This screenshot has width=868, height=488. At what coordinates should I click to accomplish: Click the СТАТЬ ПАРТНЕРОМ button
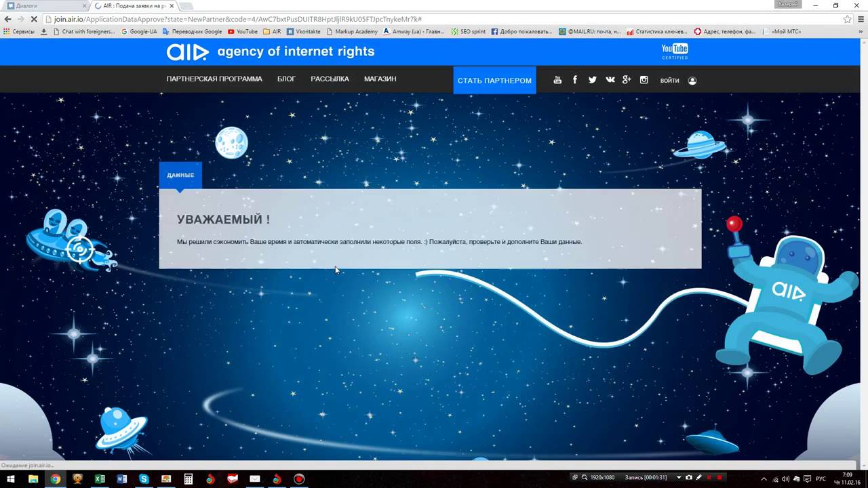[x=494, y=80]
